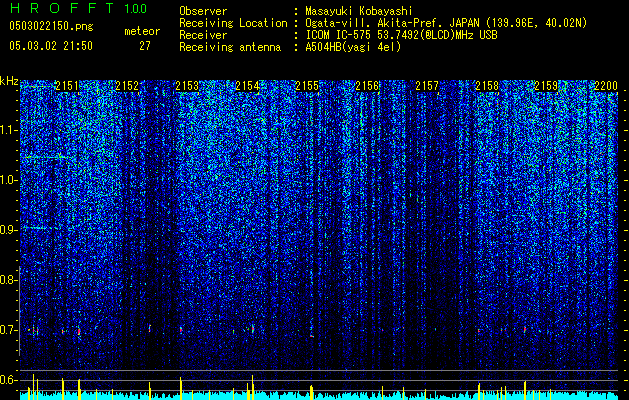Image resolution: width=629 pixels, height=400 pixels.
Task: Click the 2152 time marker
Action: point(127,86)
